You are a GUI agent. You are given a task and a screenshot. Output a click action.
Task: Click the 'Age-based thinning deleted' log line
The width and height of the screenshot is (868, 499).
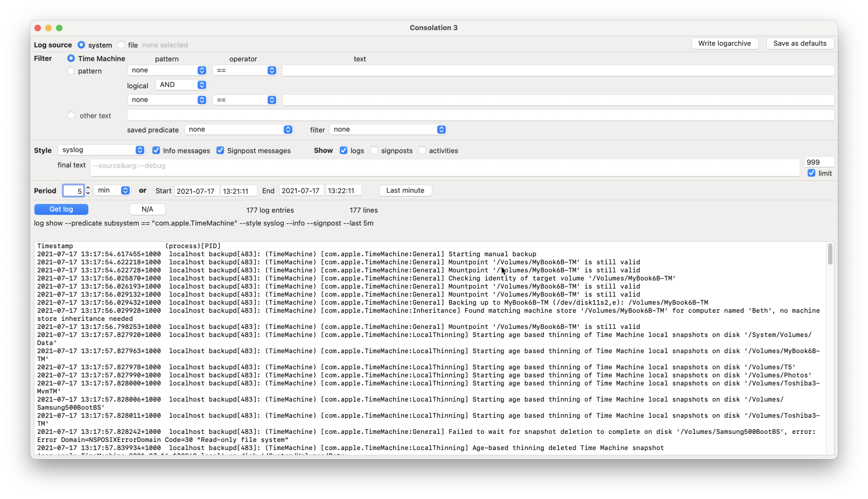[351, 448]
